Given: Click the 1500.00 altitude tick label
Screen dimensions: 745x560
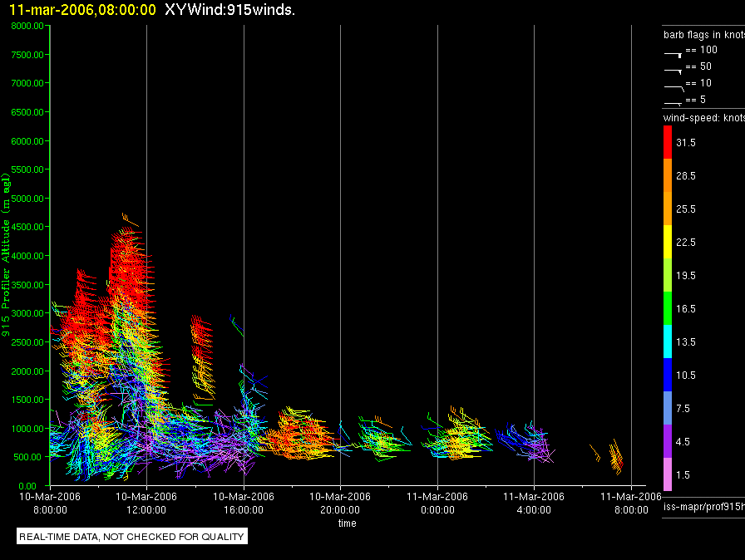Looking at the screenshot, I should pos(27,400).
